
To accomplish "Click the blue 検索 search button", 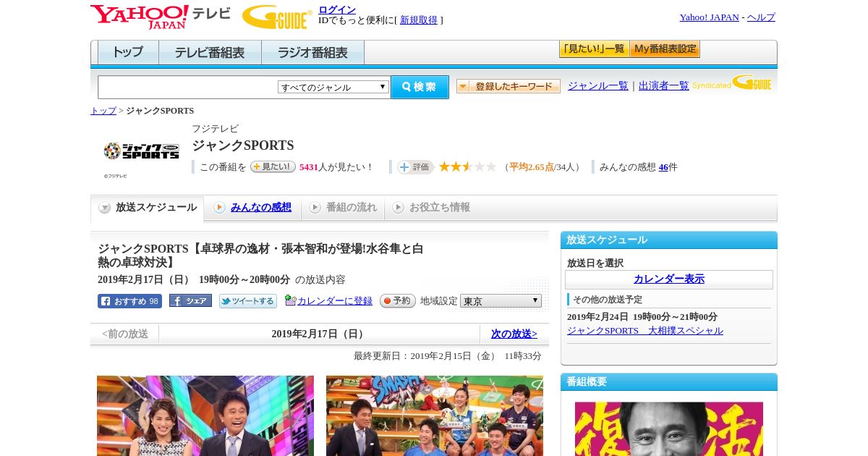I will (x=420, y=87).
